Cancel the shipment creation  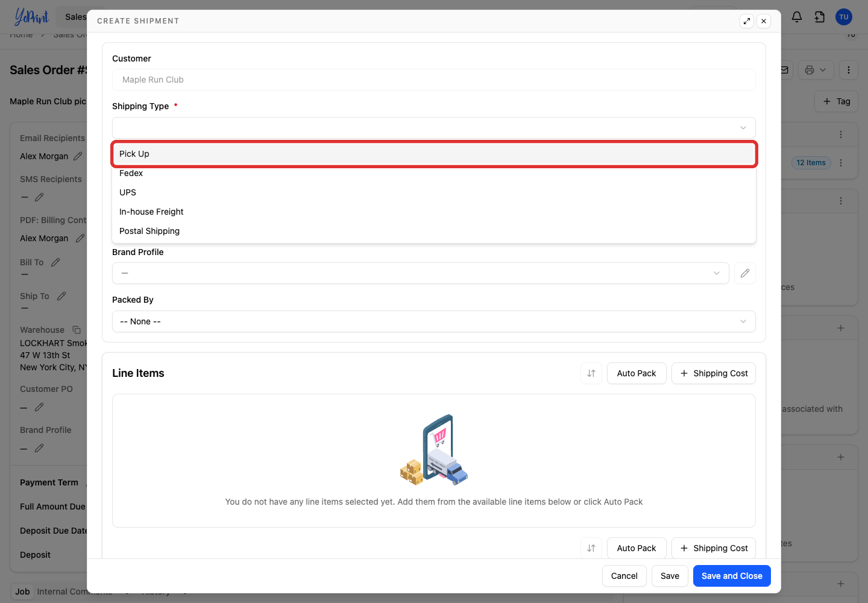624,576
